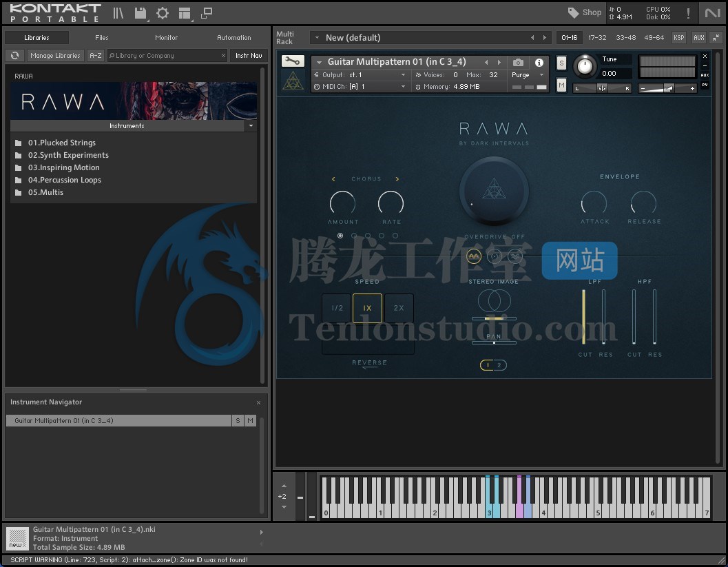Viewport: 728px width, 567px height.
Task: Click the Instr Nav button
Action: click(249, 55)
